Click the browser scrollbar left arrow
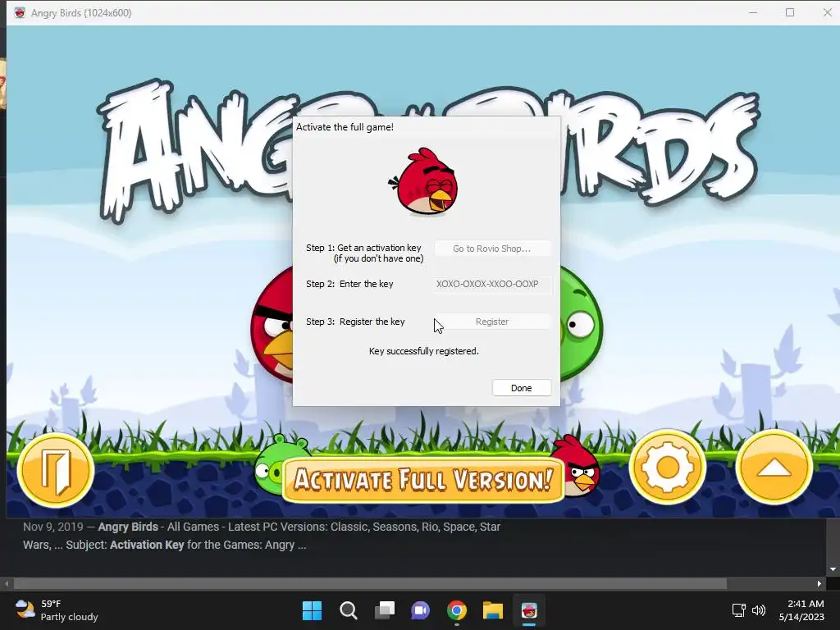Viewport: 840px width, 630px height. [7, 583]
